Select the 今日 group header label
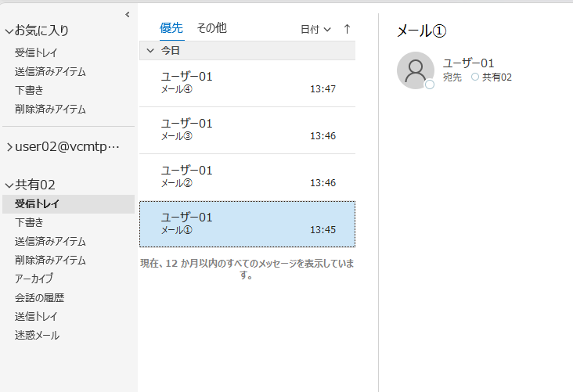573x392 pixels. pyautogui.click(x=171, y=50)
